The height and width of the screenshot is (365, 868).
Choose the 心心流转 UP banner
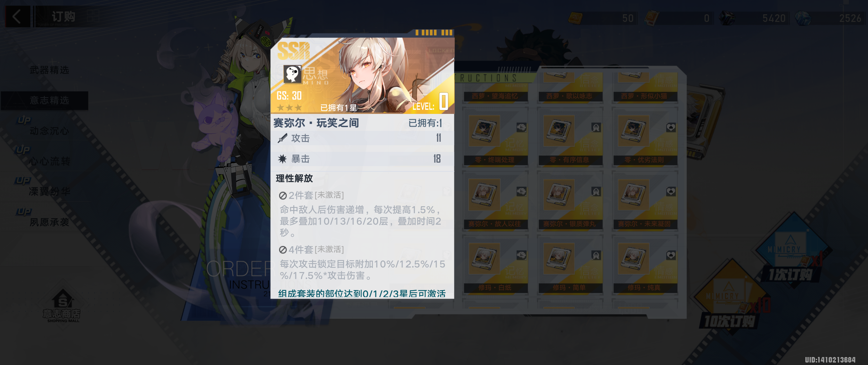tap(49, 161)
